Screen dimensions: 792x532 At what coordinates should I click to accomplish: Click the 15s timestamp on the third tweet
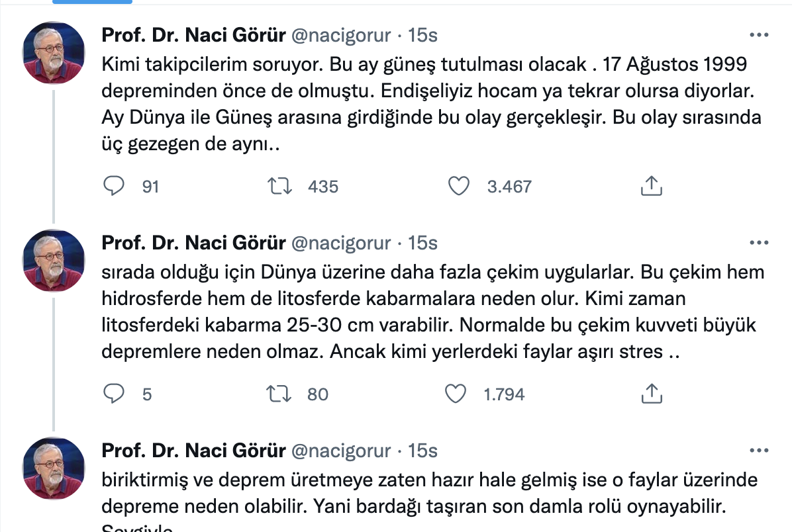pos(422,451)
